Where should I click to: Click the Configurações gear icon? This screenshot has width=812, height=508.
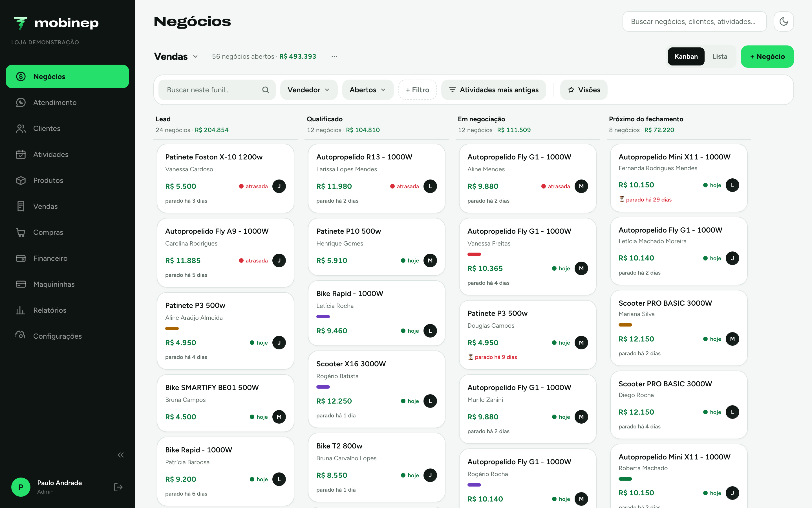point(21,336)
